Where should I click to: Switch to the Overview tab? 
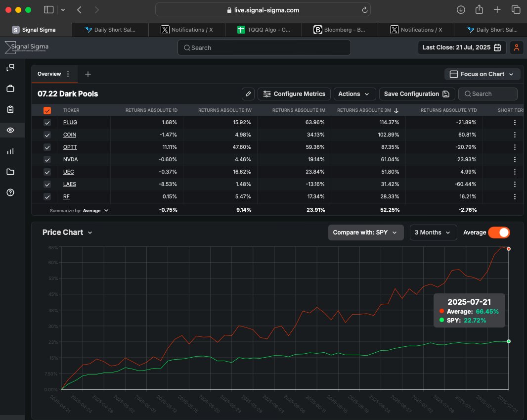tap(49, 74)
